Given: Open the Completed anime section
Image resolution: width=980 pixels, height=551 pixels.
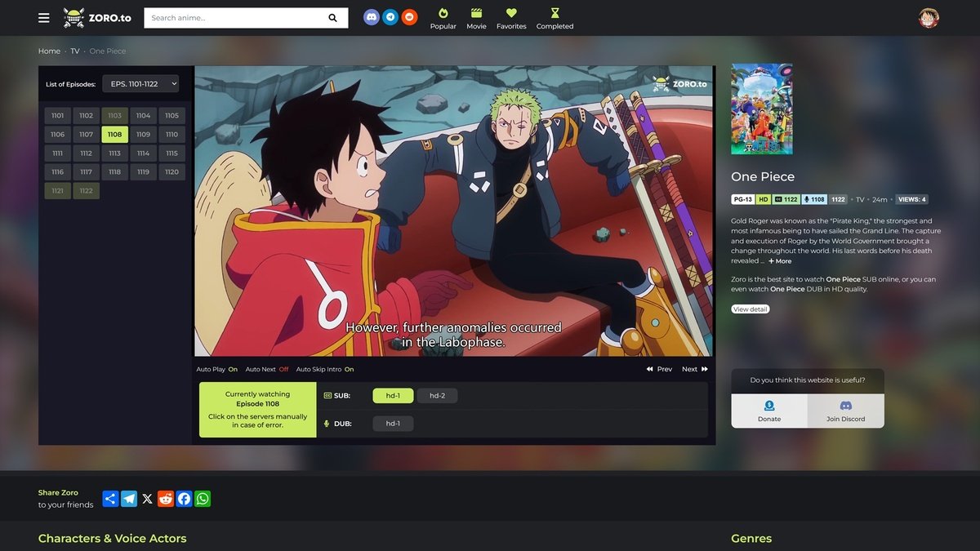Looking at the screenshot, I should (x=555, y=19).
